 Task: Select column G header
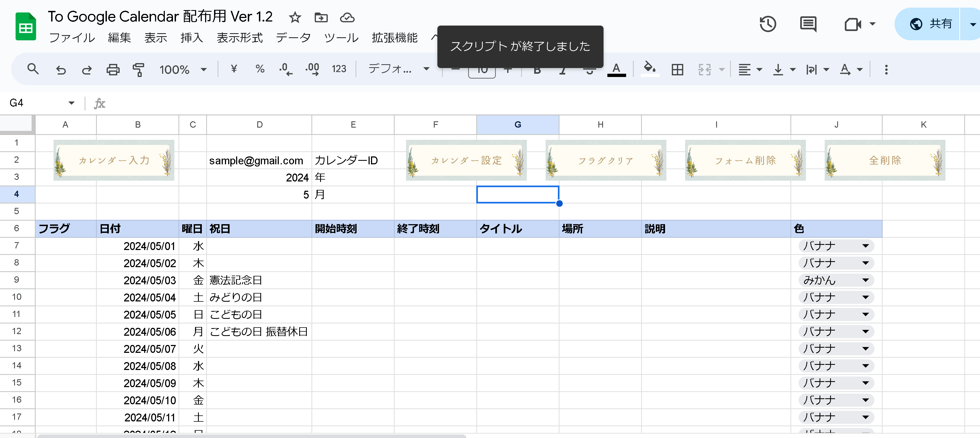point(518,124)
